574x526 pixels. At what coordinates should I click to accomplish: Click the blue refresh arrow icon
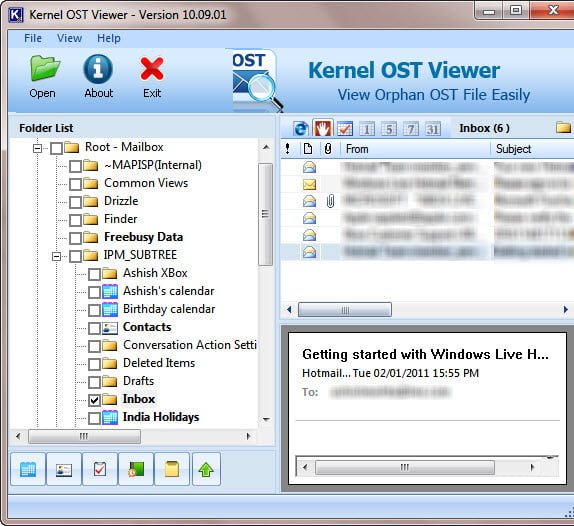(301, 128)
